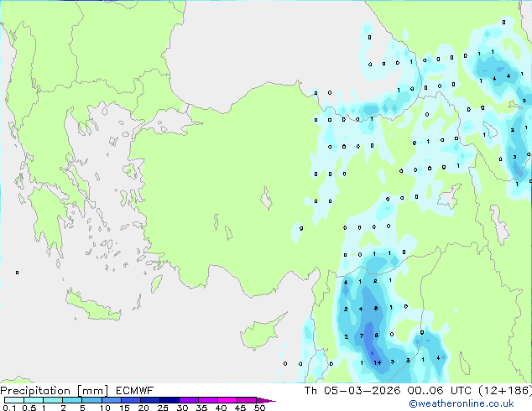Click the island of Cyprus on the map
This screenshot has width=532, height=411.
(x=261, y=333)
